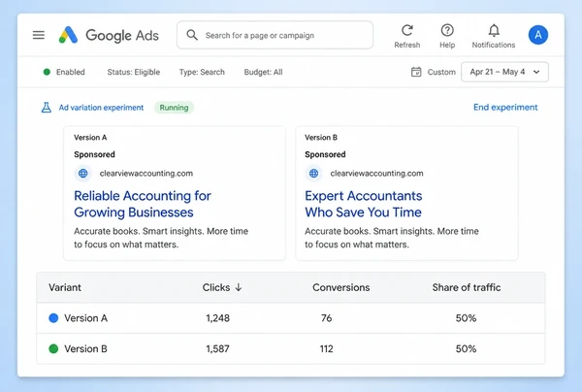Select the Version A table row label
The height and width of the screenshot is (392, 582).
(85, 318)
